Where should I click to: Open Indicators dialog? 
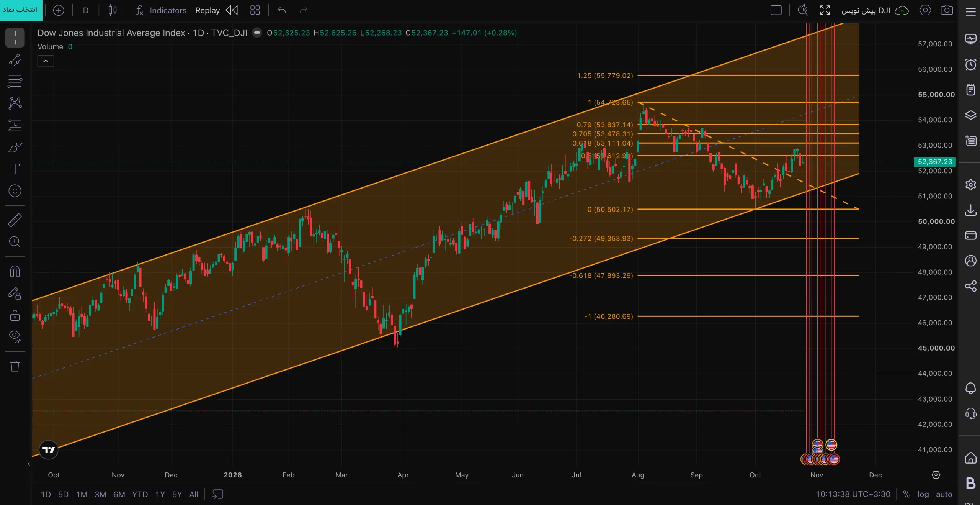coord(161,10)
